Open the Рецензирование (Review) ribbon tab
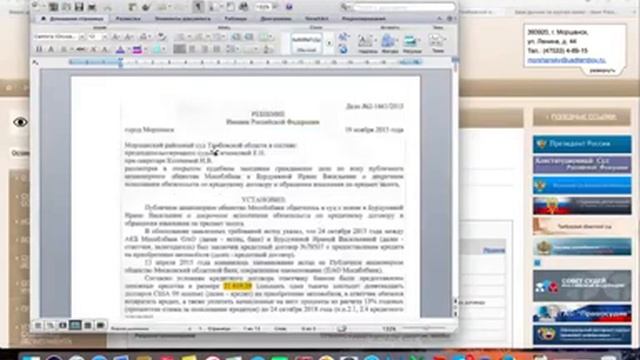Image resolution: width=640 pixels, height=360 pixels. pyautogui.click(x=364, y=18)
